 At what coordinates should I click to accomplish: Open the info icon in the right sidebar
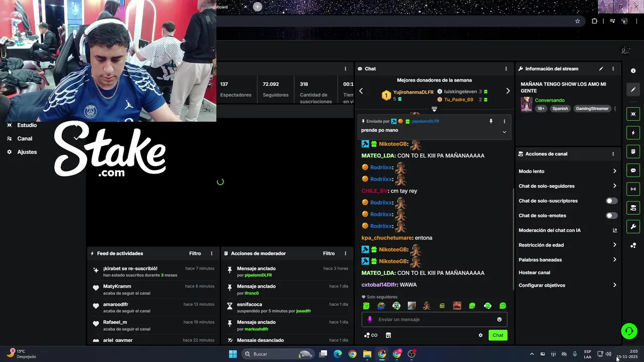(x=633, y=71)
